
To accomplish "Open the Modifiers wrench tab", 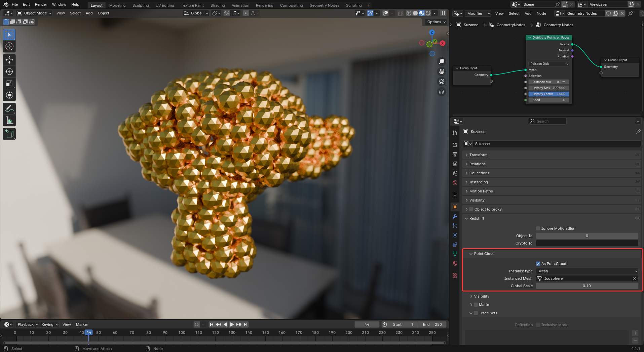I will point(455,216).
